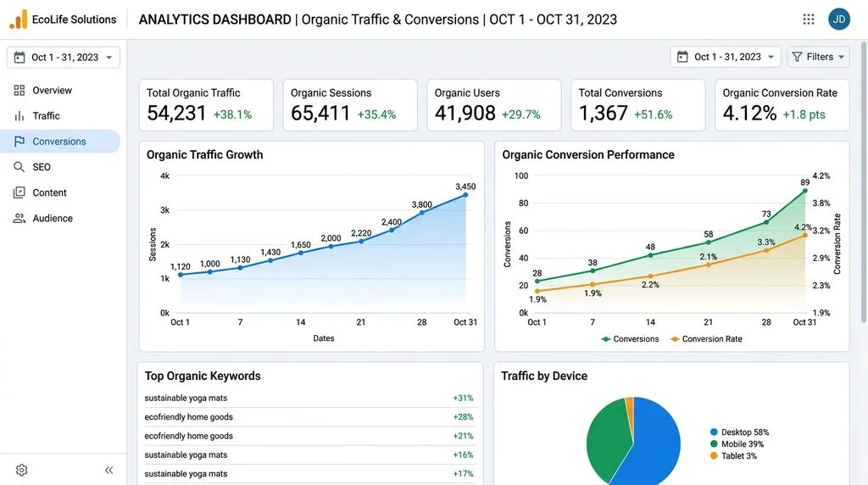Viewport: 868px width, 485px height.
Task: Click the Traffic bar chart icon
Action: coord(19,115)
